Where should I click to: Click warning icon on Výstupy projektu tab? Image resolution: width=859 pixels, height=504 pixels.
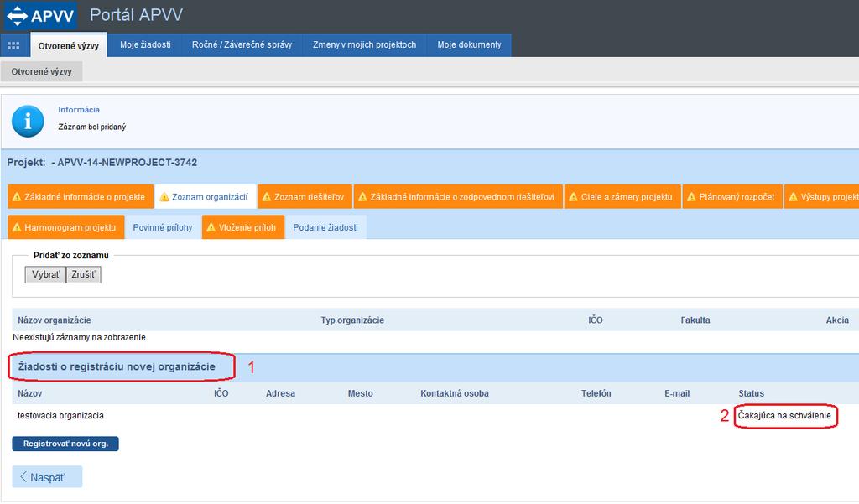point(793,197)
